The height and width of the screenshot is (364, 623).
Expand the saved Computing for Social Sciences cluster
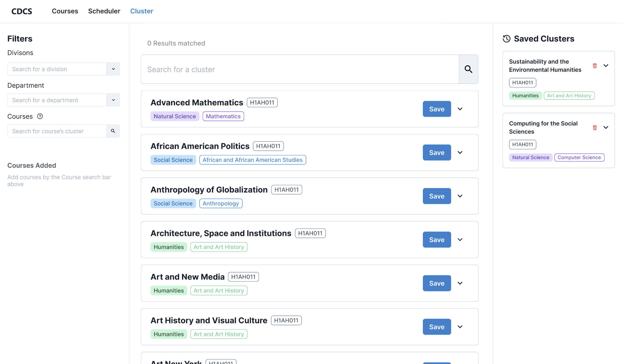point(606,127)
